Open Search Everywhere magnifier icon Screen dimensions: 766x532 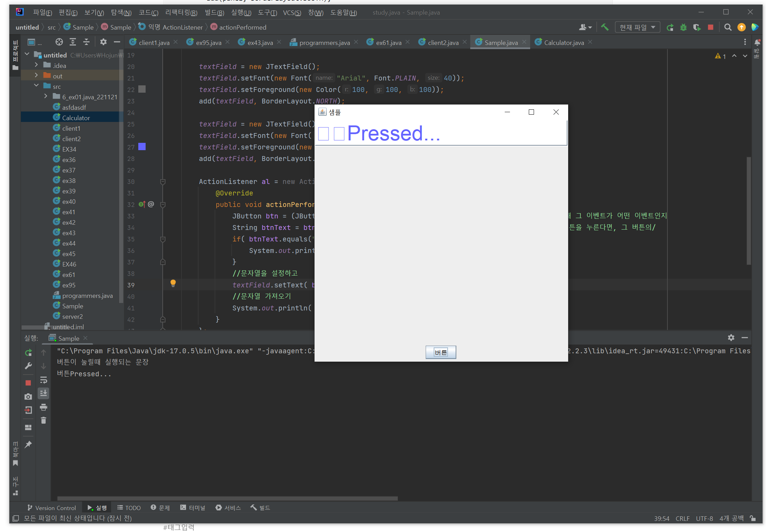727,27
